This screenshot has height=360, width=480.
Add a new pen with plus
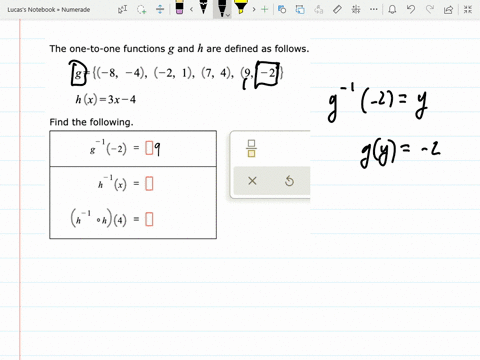coord(265,9)
